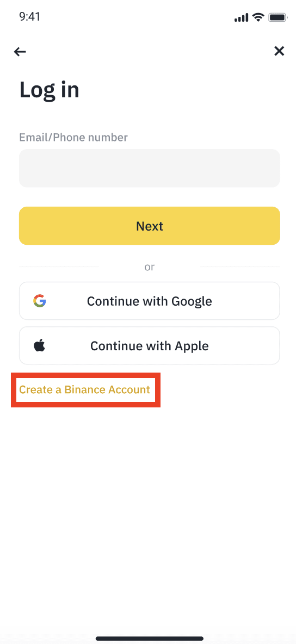Click the Apple logo icon
Viewport: 296px width, 644px height.
point(40,345)
